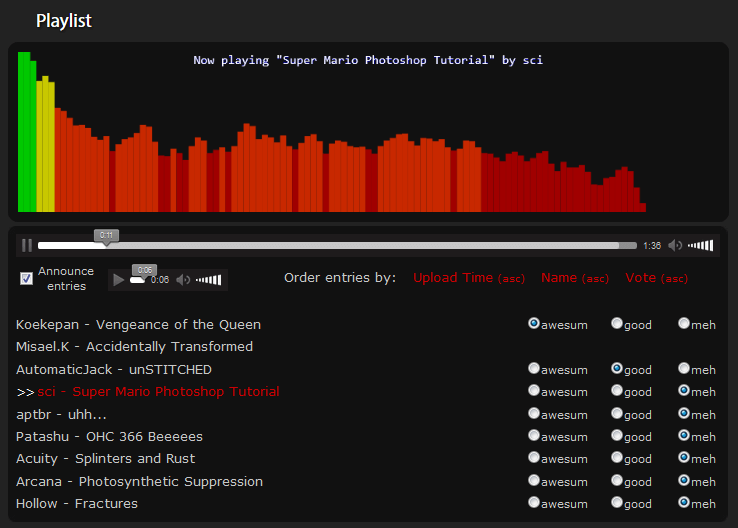Click the Now playing title text
Image resolution: width=738 pixels, height=528 pixels.
[368, 60]
